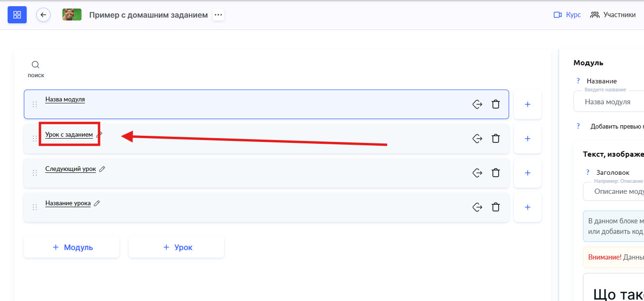This screenshot has height=301, width=644.
Task: Click plus button beside Назва модуля row
Action: pyautogui.click(x=528, y=104)
